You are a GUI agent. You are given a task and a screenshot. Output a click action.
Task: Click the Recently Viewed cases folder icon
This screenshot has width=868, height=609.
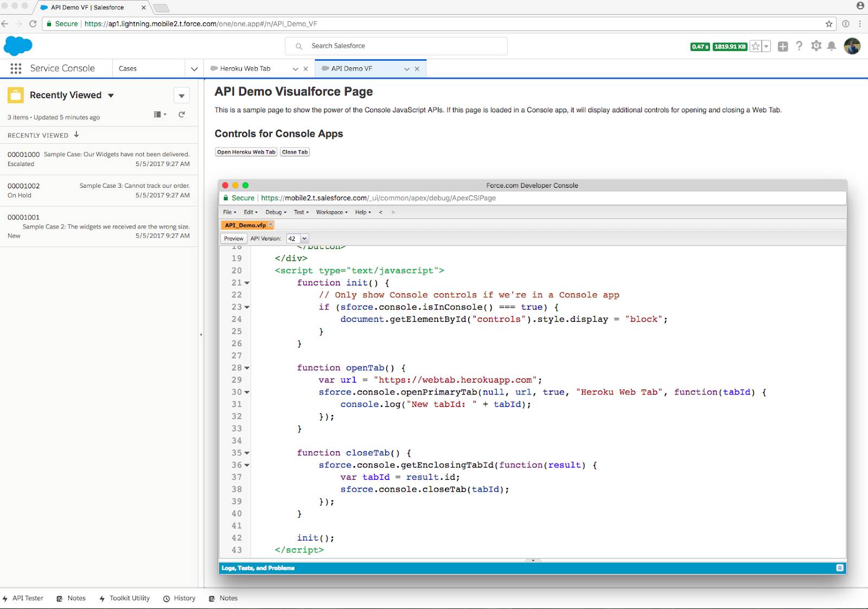pyautogui.click(x=16, y=95)
